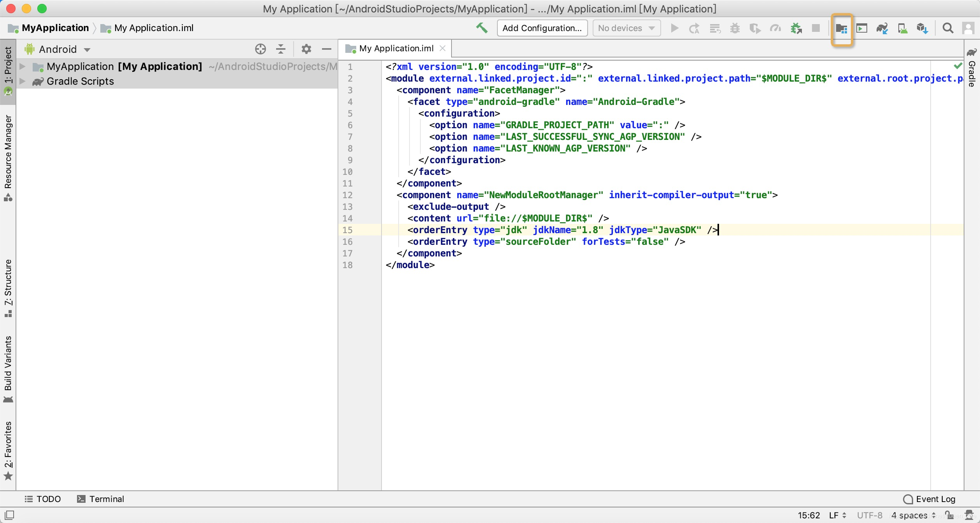Open the Event Log
980x523 pixels.
point(929,499)
